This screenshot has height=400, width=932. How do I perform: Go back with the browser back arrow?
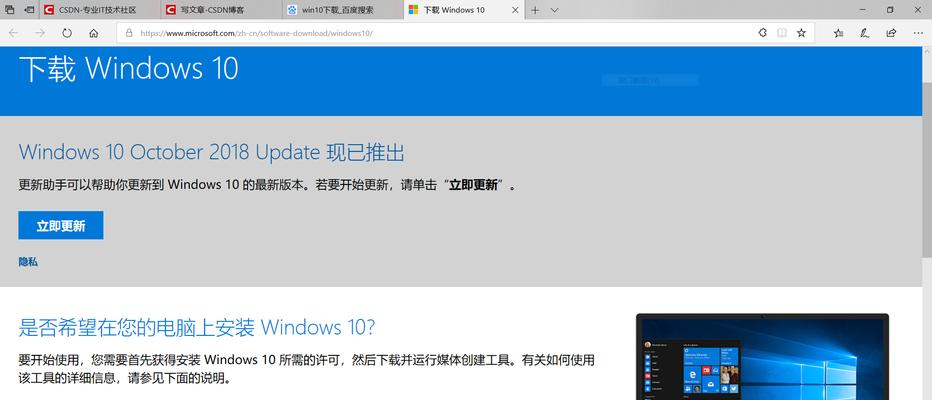point(13,33)
